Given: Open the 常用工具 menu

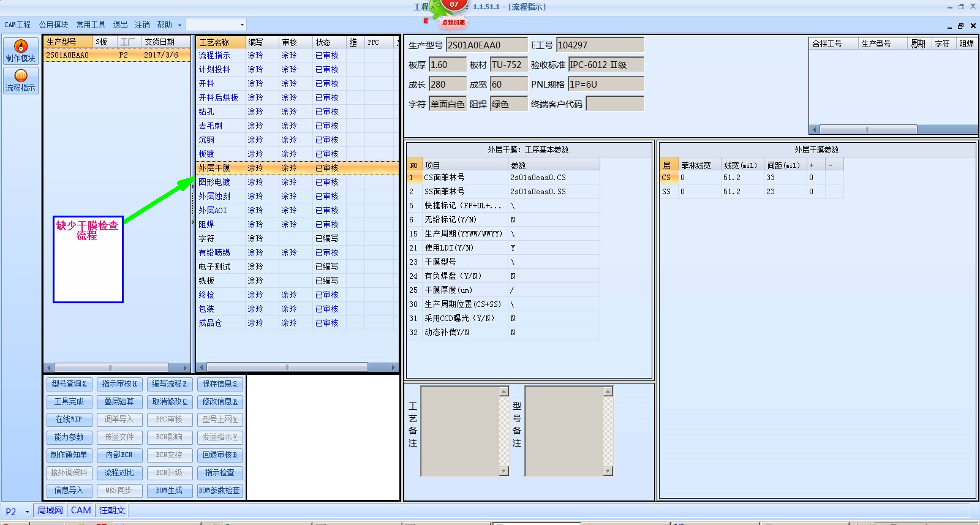Looking at the screenshot, I should point(91,25).
